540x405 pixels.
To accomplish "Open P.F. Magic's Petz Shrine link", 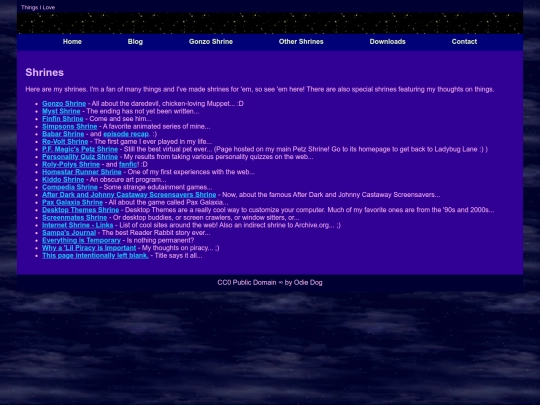I will click(80, 149).
